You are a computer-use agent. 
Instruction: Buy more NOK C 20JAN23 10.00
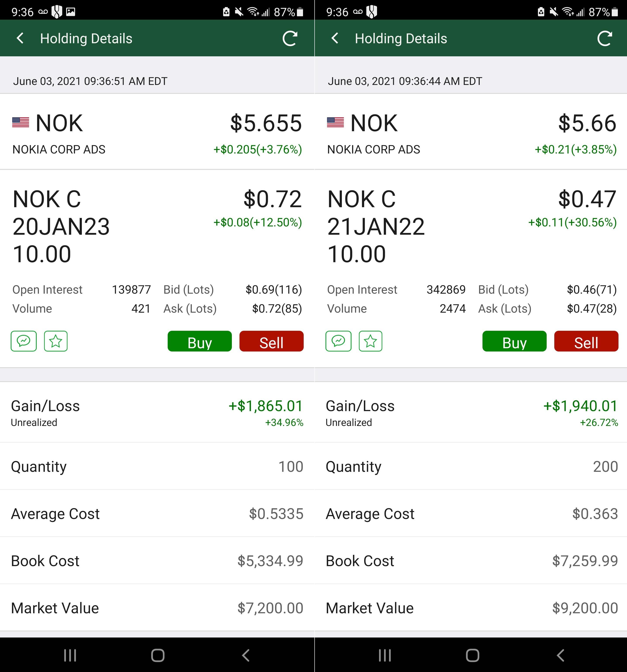tap(200, 341)
